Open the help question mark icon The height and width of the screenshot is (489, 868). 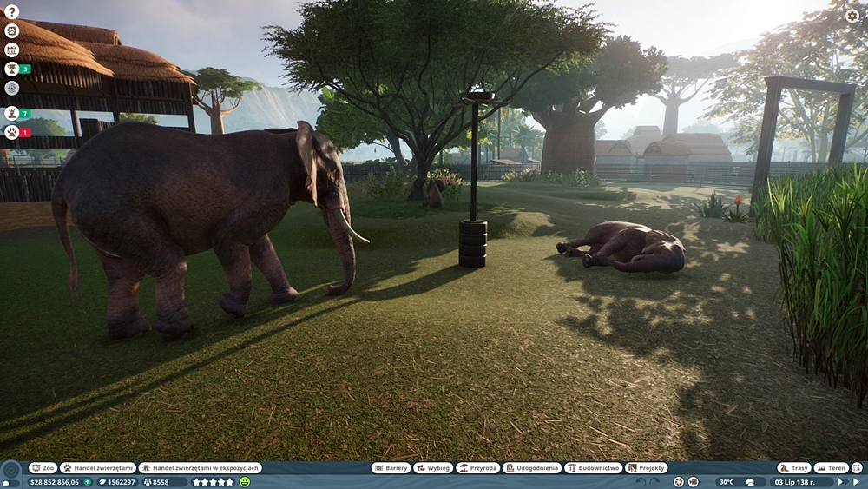pos(11,11)
